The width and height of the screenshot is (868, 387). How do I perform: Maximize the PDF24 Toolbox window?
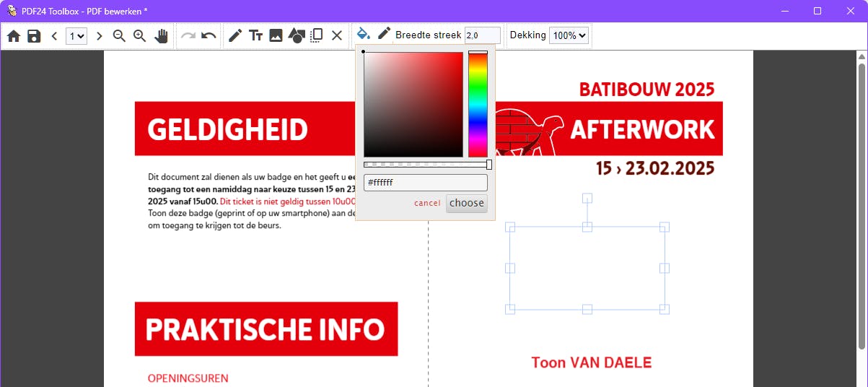pos(817,11)
